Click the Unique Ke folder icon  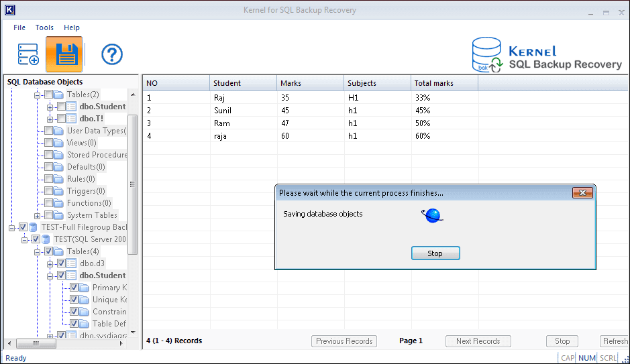click(x=84, y=300)
